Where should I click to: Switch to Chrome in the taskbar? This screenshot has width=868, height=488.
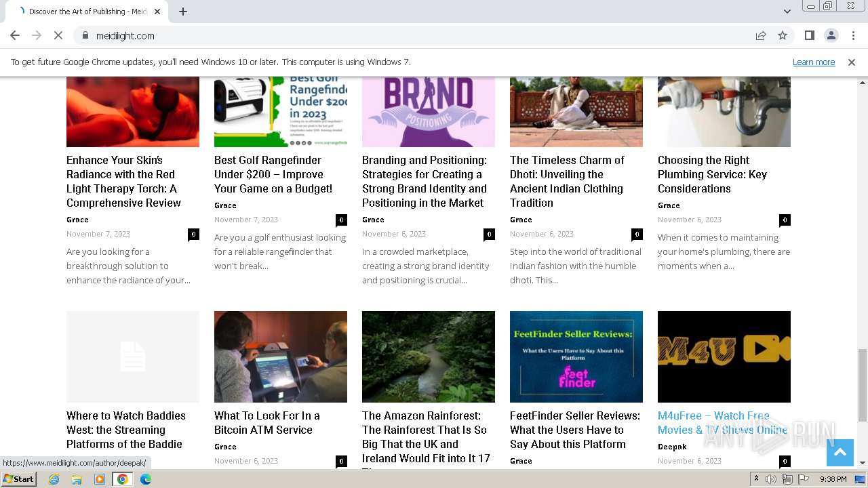123,479
